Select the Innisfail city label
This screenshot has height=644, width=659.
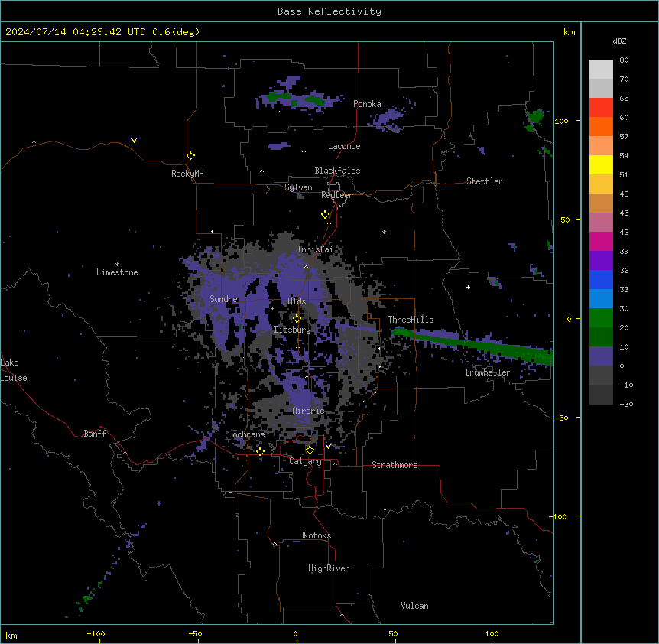(x=317, y=249)
